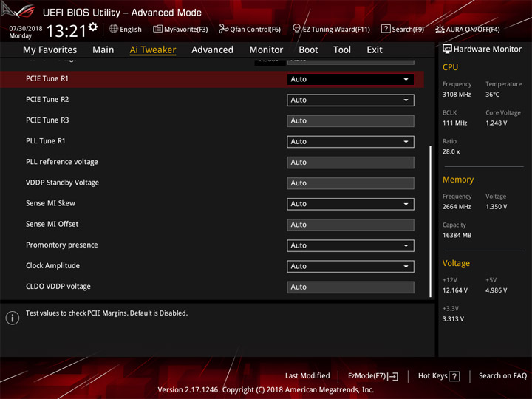Open Search(F9)
Screen dimensions: 532x399
point(403,29)
